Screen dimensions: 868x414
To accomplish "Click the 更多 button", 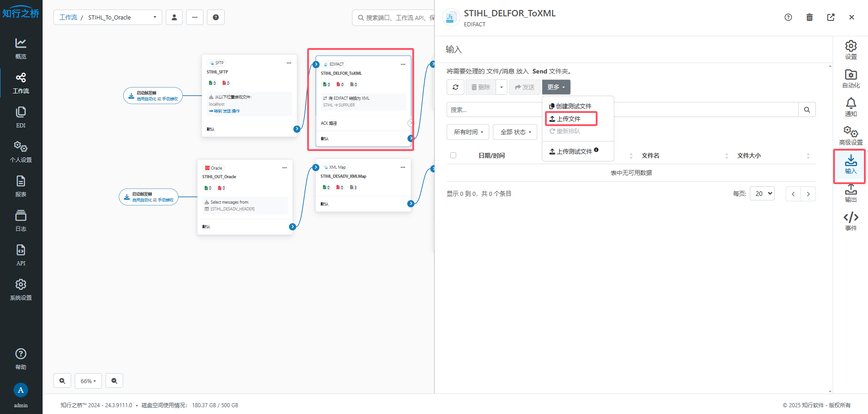I will 556,87.
